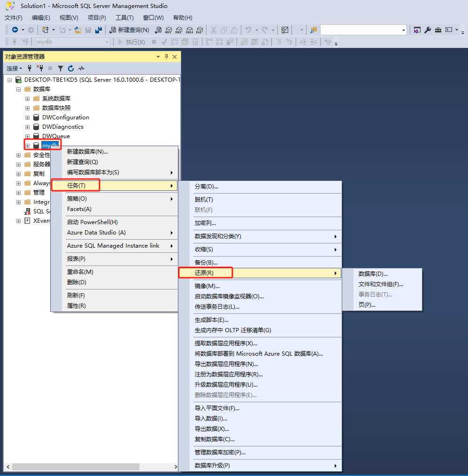Click 编写数据库脚本为(S) menu entry

coord(115,172)
